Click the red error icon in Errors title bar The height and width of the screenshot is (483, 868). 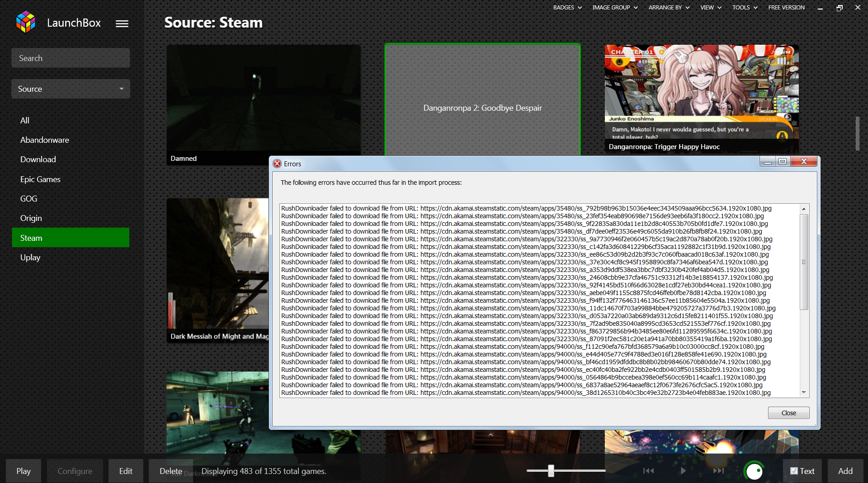pyautogui.click(x=277, y=164)
